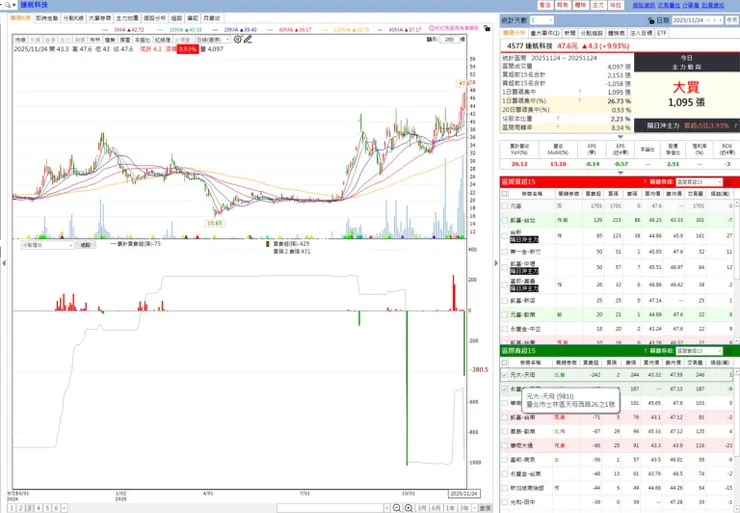
Task: Toggle the 均線 chart indicator button
Action: (20, 40)
